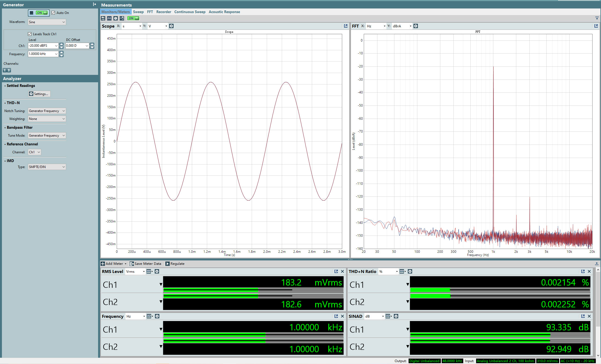Open THD+N Ratio meter settings gear

[x=410, y=271]
